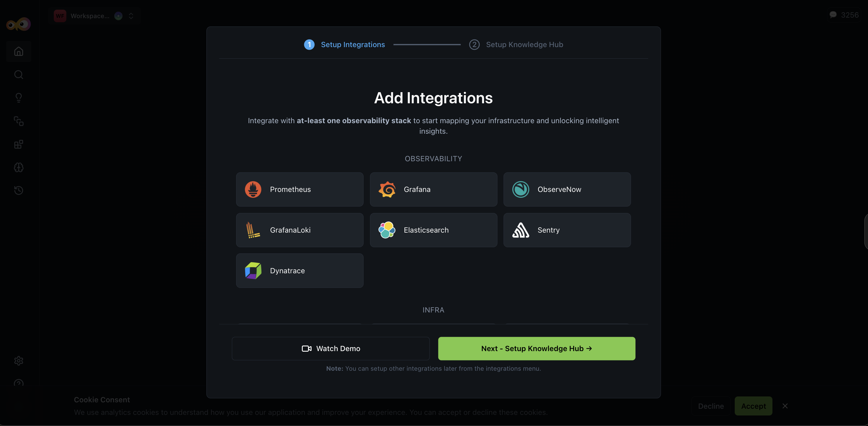This screenshot has width=868, height=426.
Task: Click Next - Setup Knowledge Hub
Action: tap(536, 348)
